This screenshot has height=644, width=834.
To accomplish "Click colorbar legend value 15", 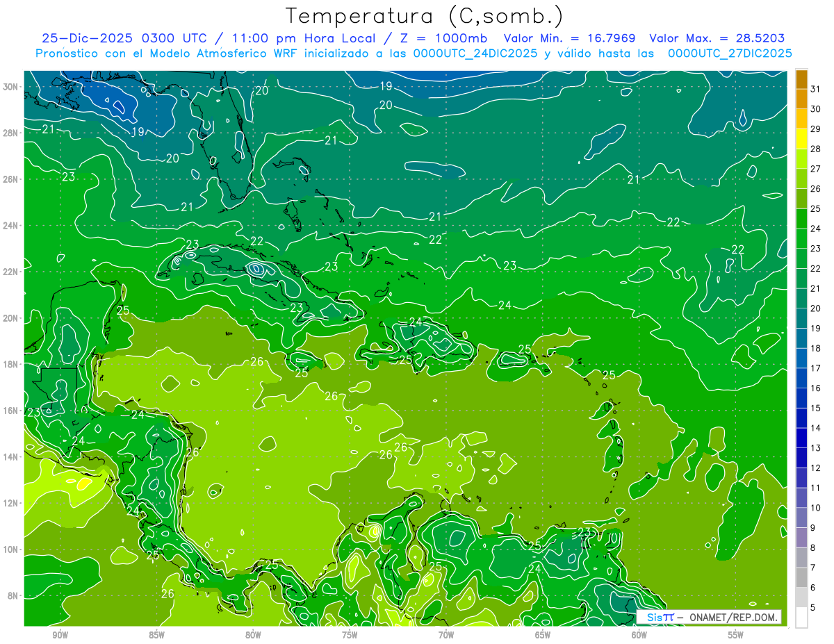I will (816, 408).
